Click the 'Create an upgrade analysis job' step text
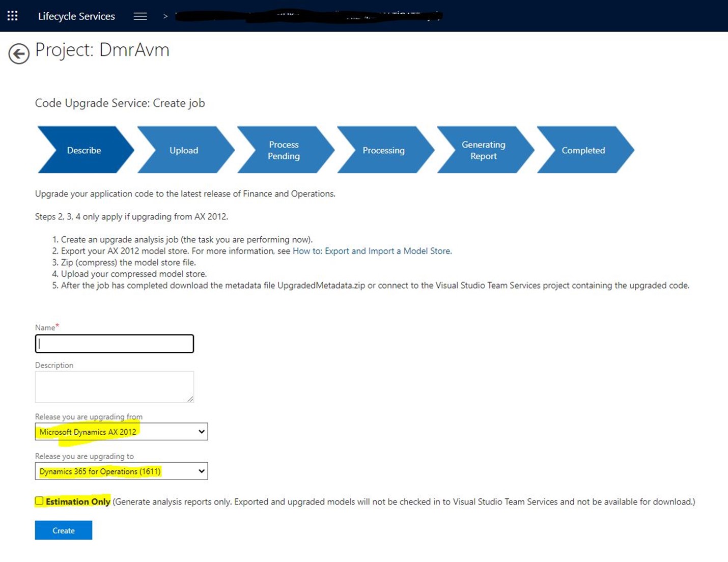The image size is (728, 562). pos(187,240)
